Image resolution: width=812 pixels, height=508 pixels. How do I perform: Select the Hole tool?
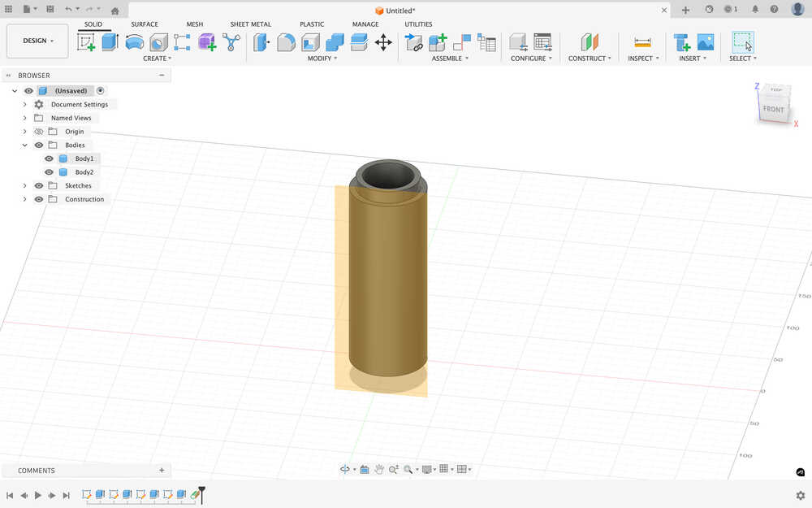158,42
